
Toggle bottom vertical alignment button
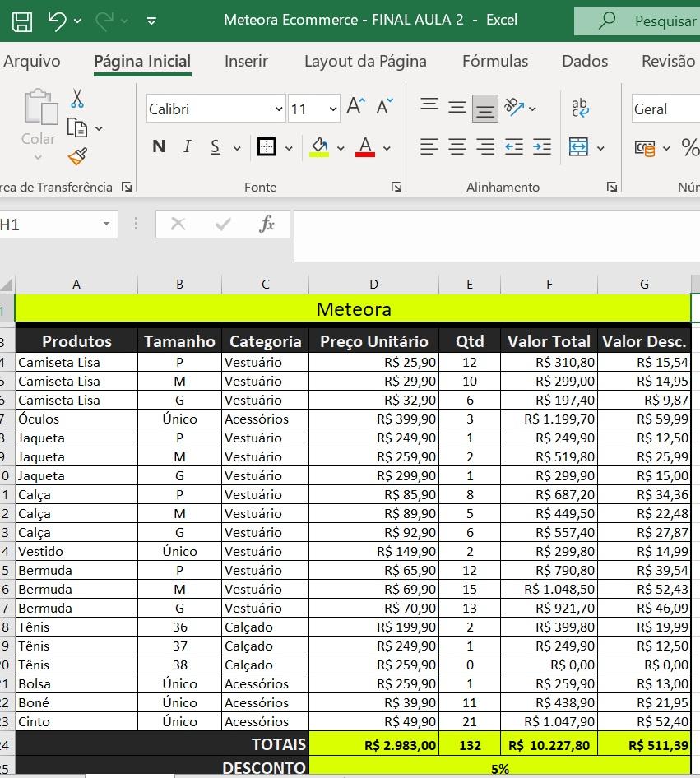[x=485, y=108]
